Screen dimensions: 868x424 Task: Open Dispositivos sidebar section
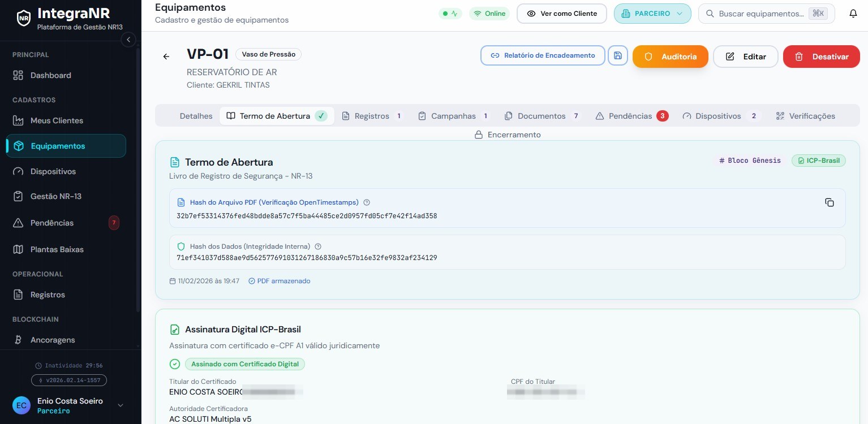coord(66,171)
